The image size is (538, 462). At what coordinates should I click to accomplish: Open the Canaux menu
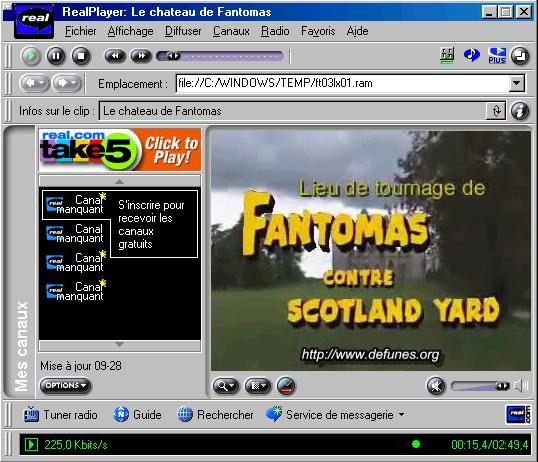[231, 31]
